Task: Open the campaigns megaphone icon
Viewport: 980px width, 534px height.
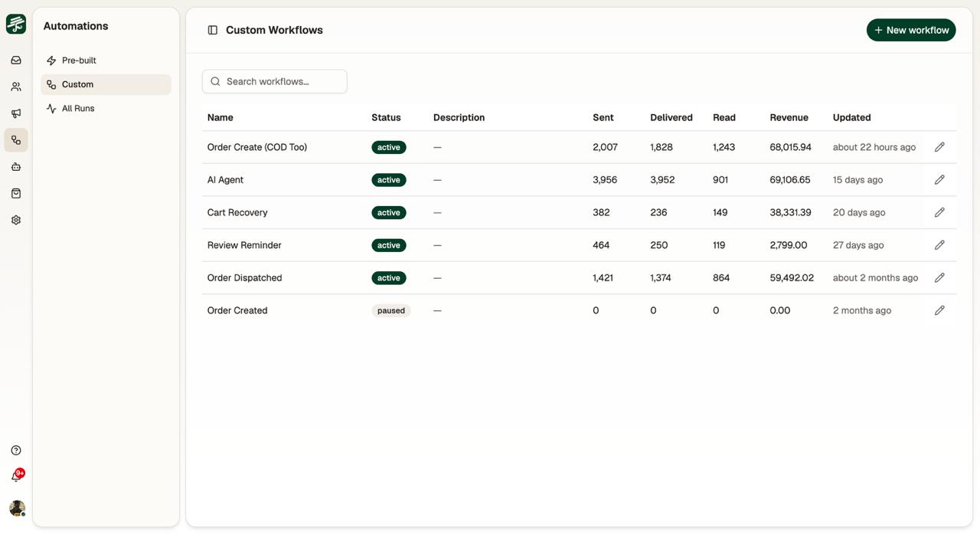Action: (x=16, y=113)
